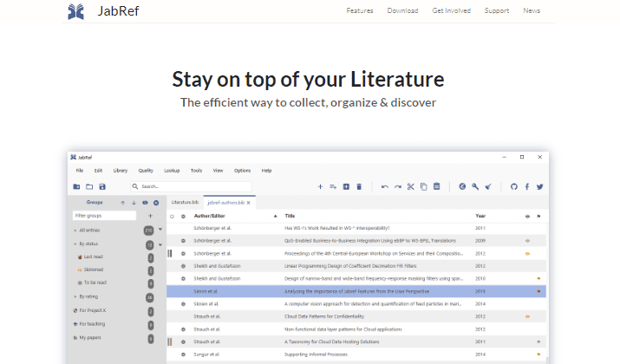Screen dimensions: 620x364
Task: Open dropdown chevron next to By status count
Action: (160, 244)
